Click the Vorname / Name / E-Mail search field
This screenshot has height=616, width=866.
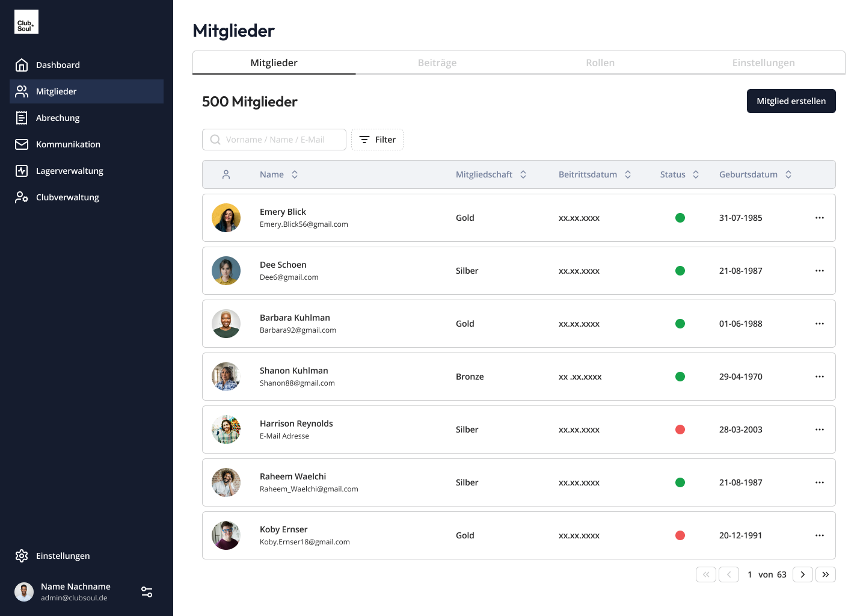[x=280, y=140]
